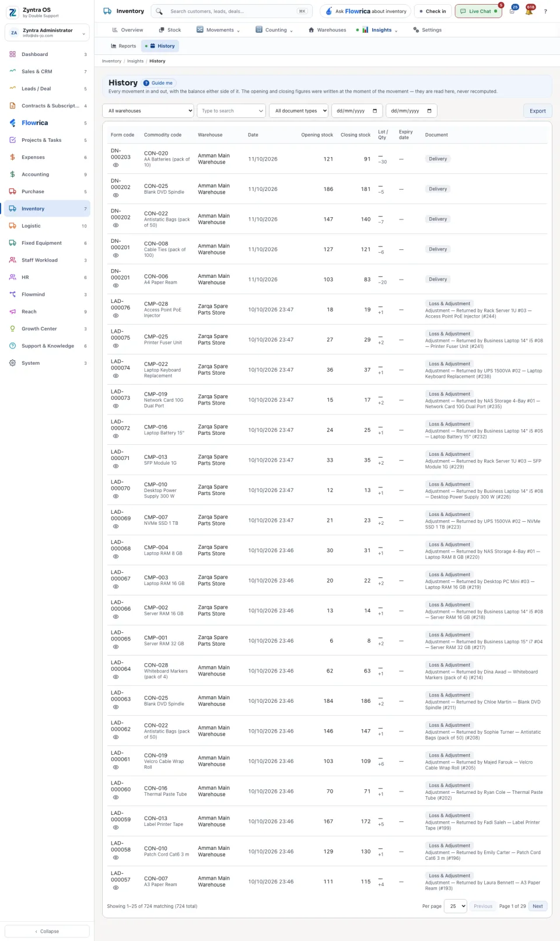Set the first dd/mm/yyyy date filter
Viewport: 560px width, 941px height.
click(x=357, y=111)
